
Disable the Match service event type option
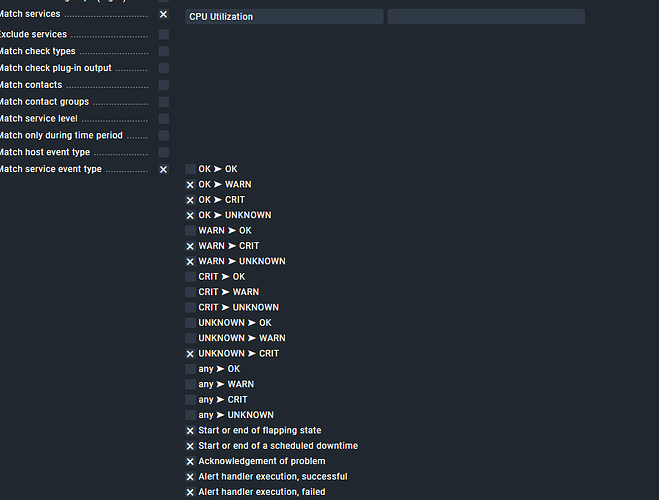pyautogui.click(x=163, y=170)
